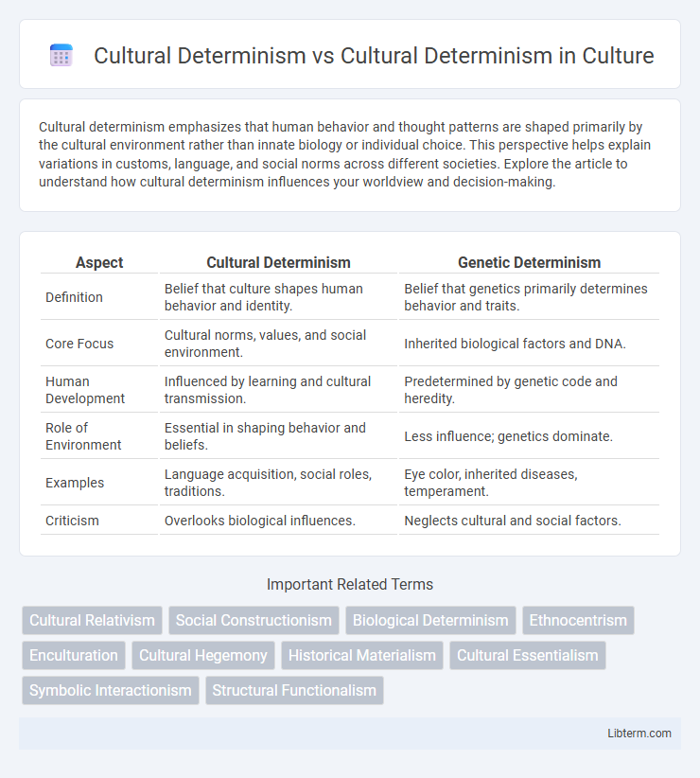Click the 'Cultural Determinism' column header
The image size is (700, 778).
[279, 262]
